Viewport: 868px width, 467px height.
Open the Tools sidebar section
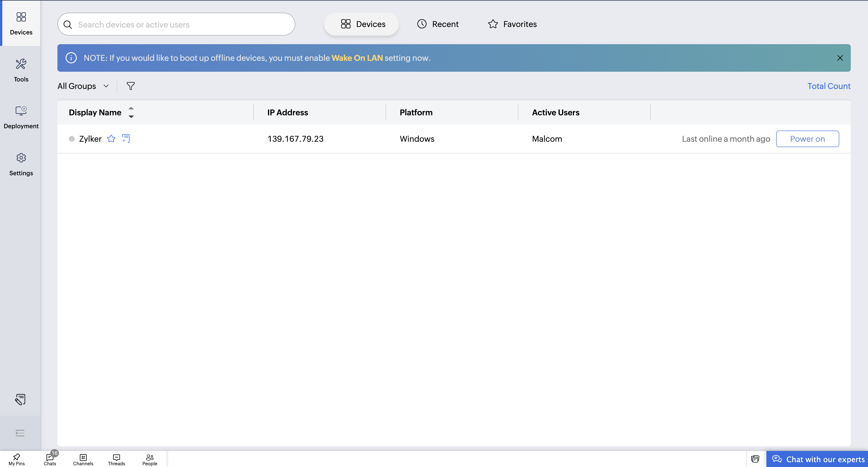pyautogui.click(x=21, y=70)
